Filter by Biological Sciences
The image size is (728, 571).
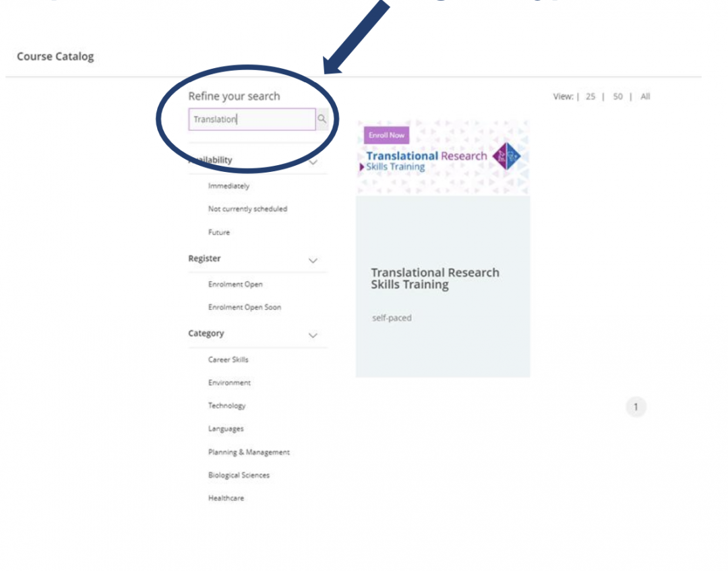click(x=239, y=475)
